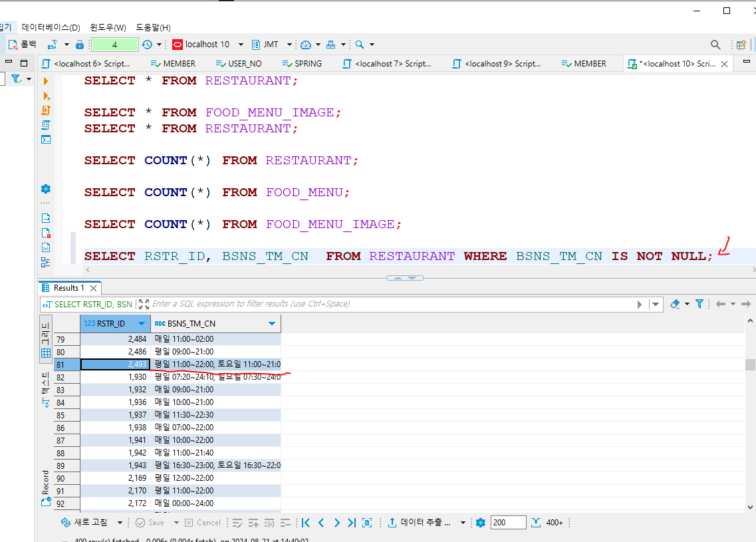This screenshot has width=756, height=542.
Task: Apply filter with the play arrow button
Action: coord(640,305)
